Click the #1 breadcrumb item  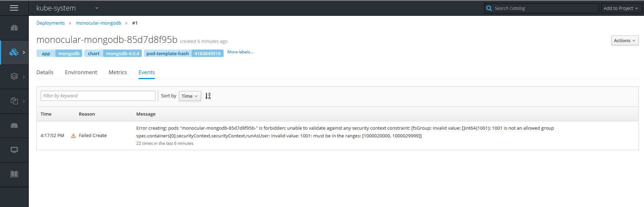pos(135,23)
